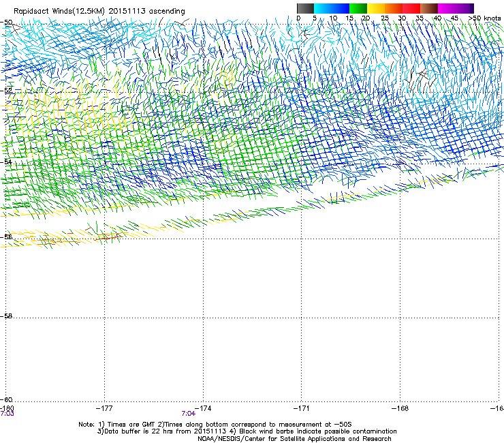The height and width of the screenshot is (443, 504).
Task: Click the brown 35-40 knots legend swatch
Action: pyautogui.click(x=429, y=8)
